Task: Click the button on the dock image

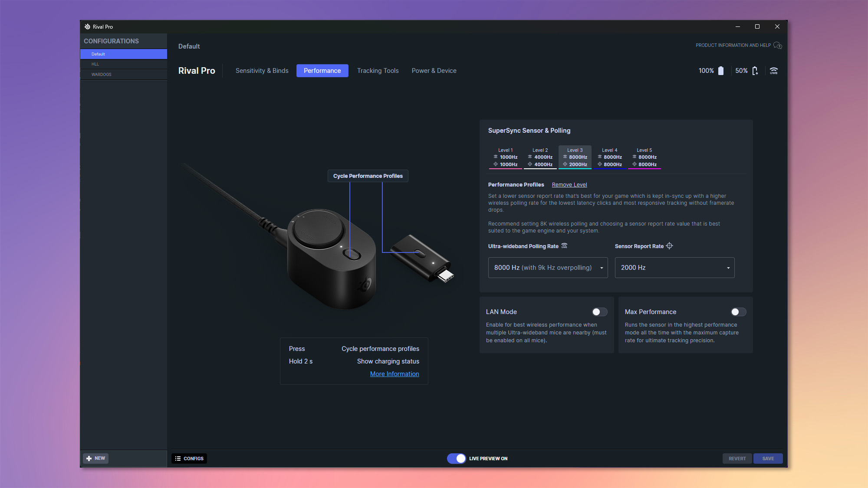Action: pos(352,254)
